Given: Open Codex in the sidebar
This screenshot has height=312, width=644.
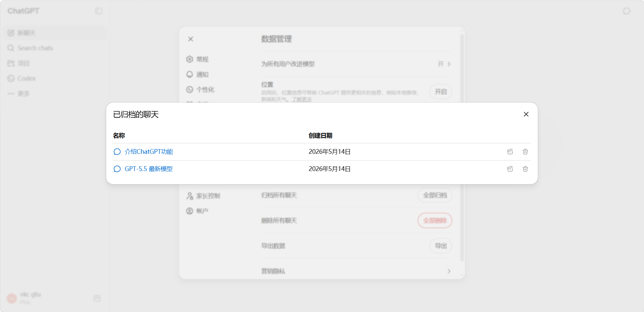Looking at the screenshot, I should point(56,78).
